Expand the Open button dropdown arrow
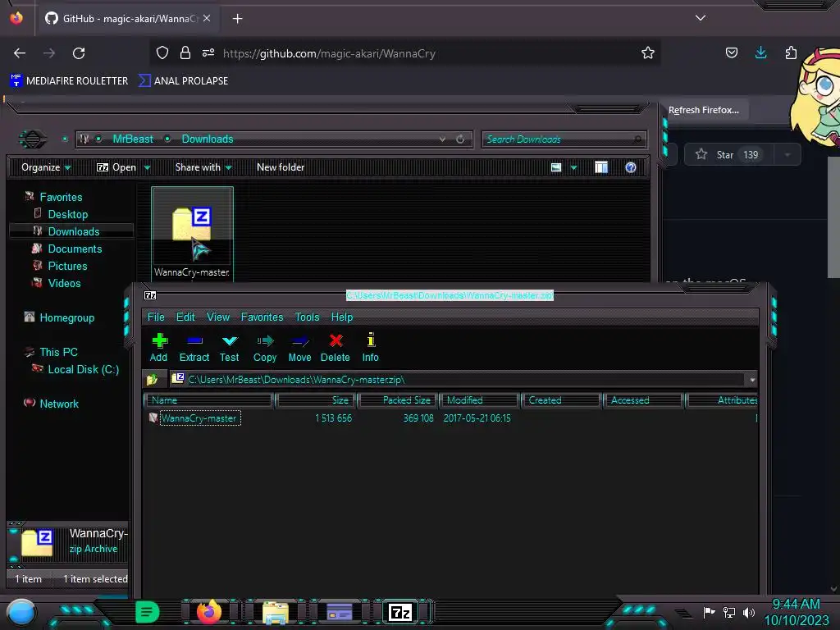 coord(148,167)
